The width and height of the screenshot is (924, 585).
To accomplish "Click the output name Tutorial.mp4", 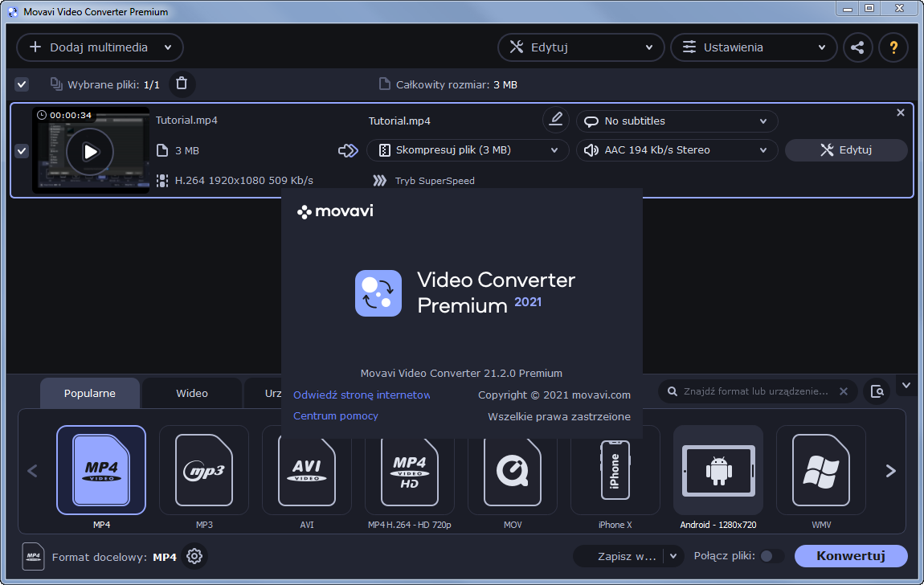I will pyautogui.click(x=399, y=121).
